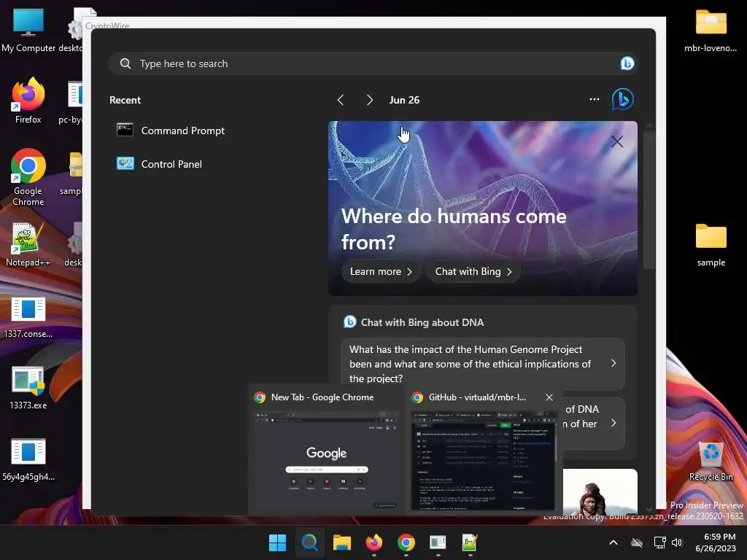Select the Firefox desktop shortcut
Viewport: 747px width, 560px height.
(28, 101)
